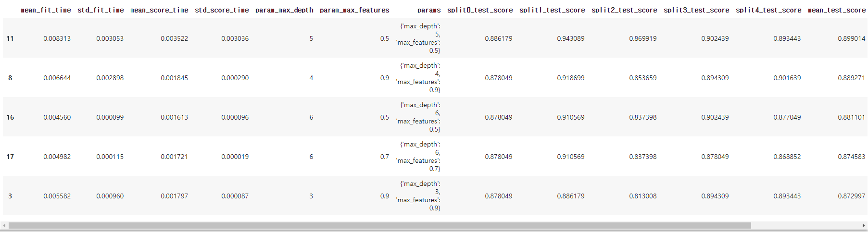Screen dimensions: 868x232
Task: Click mean_fit_time value 0.005582
Action: click(x=57, y=196)
